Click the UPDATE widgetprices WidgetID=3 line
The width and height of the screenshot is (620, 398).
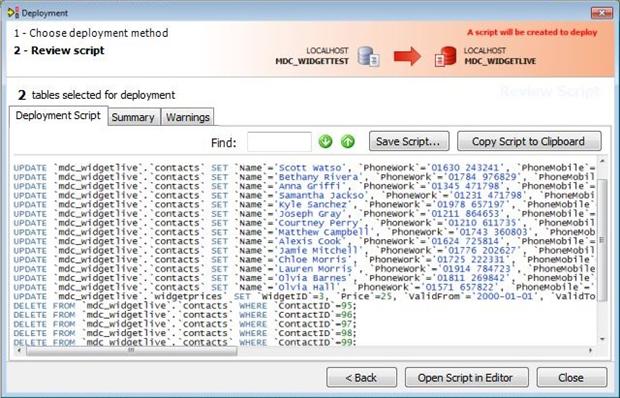click(x=304, y=296)
